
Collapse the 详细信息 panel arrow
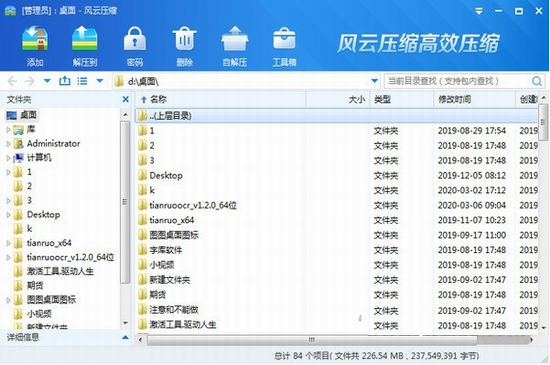(x=125, y=338)
